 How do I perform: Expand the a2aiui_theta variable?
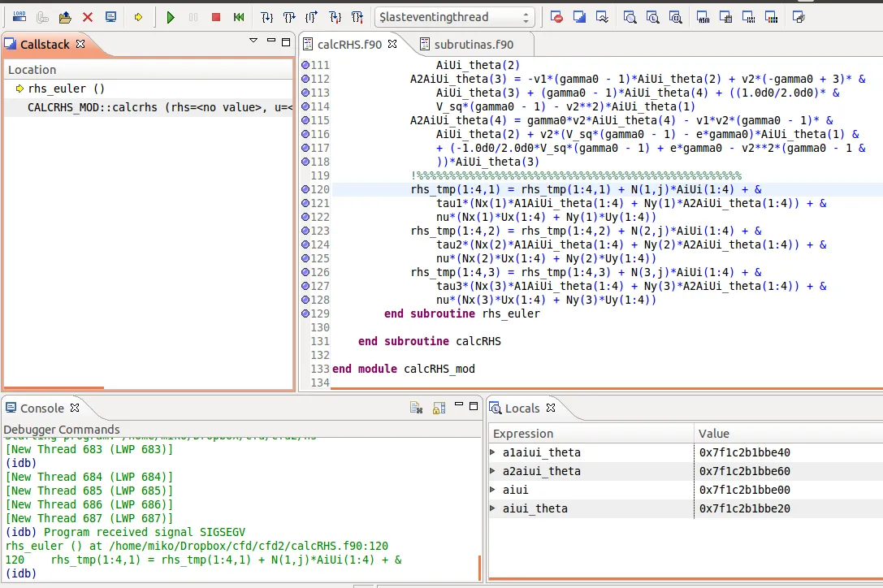pyautogui.click(x=492, y=471)
